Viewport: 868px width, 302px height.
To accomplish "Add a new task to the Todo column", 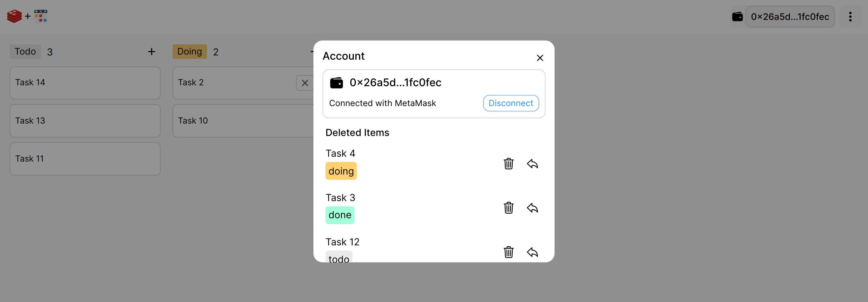I will (x=151, y=52).
